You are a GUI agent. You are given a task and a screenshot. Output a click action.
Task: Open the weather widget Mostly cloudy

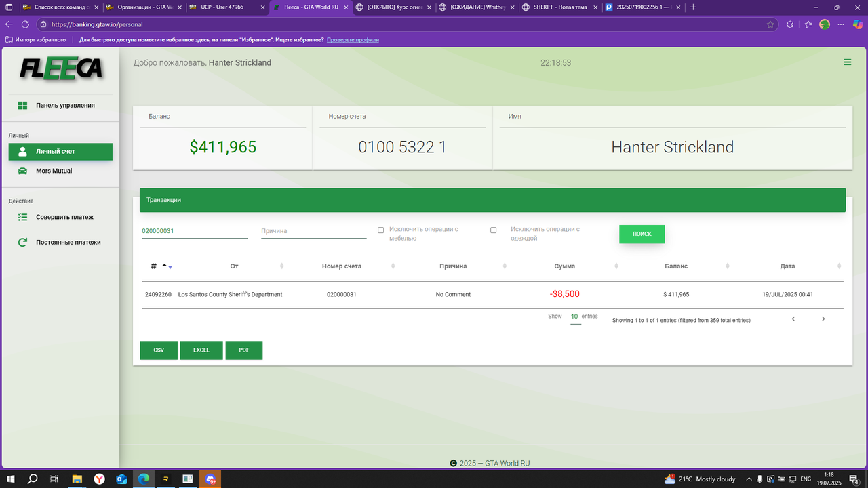click(x=701, y=479)
